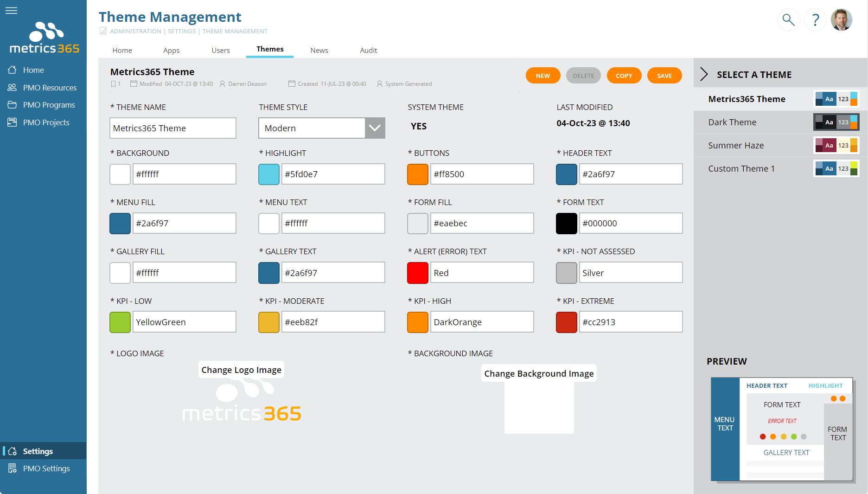The image size is (868, 494).
Task: Open PMO Resources in sidebar
Action: pos(43,88)
